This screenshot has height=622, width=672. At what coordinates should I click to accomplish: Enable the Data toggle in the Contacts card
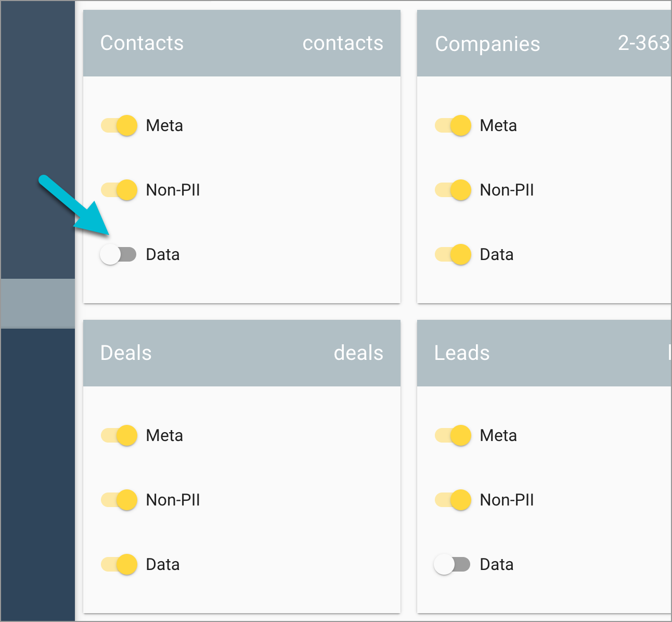[118, 254]
